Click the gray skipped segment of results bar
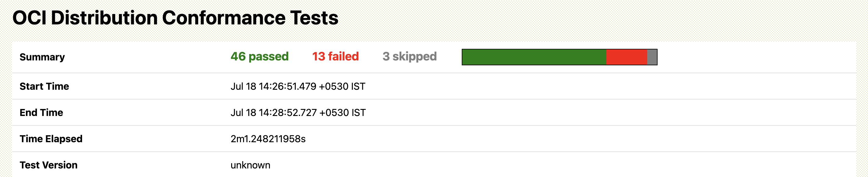This screenshot has width=868, height=177. 652,57
